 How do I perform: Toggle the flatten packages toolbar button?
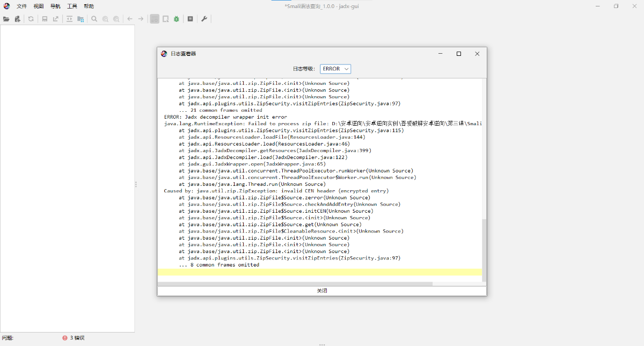[80, 19]
